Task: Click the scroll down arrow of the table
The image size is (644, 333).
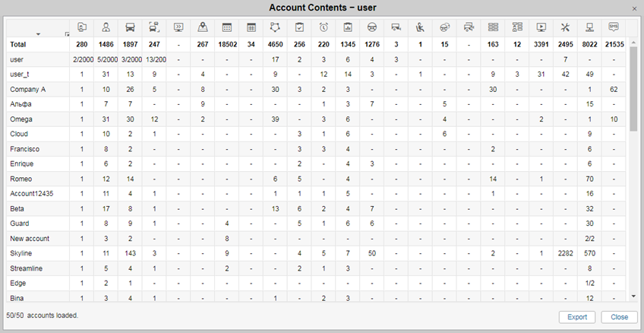Action: [x=633, y=296]
